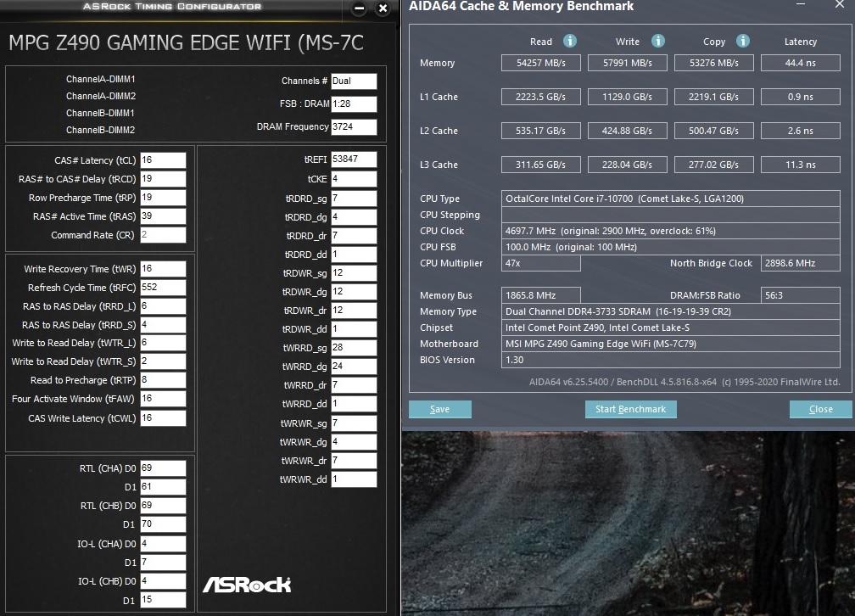
Task: Click the Save button in AIDA64
Action: click(x=440, y=409)
